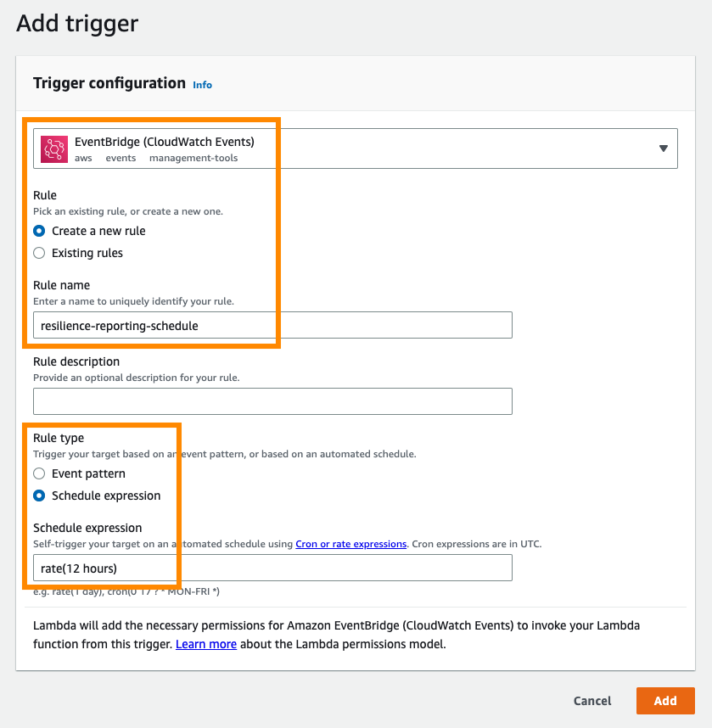Click the EventBridge service icon
This screenshot has height=728, width=712.
click(x=56, y=147)
